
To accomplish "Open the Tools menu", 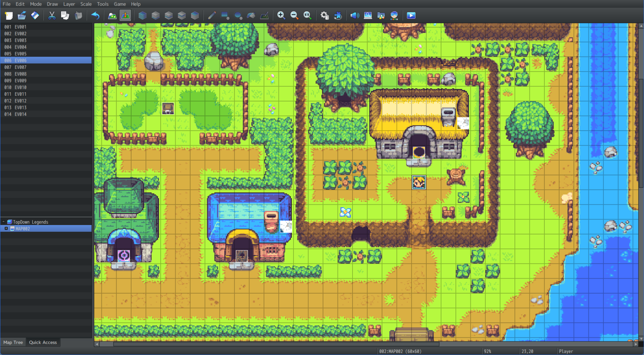I will [103, 4].
